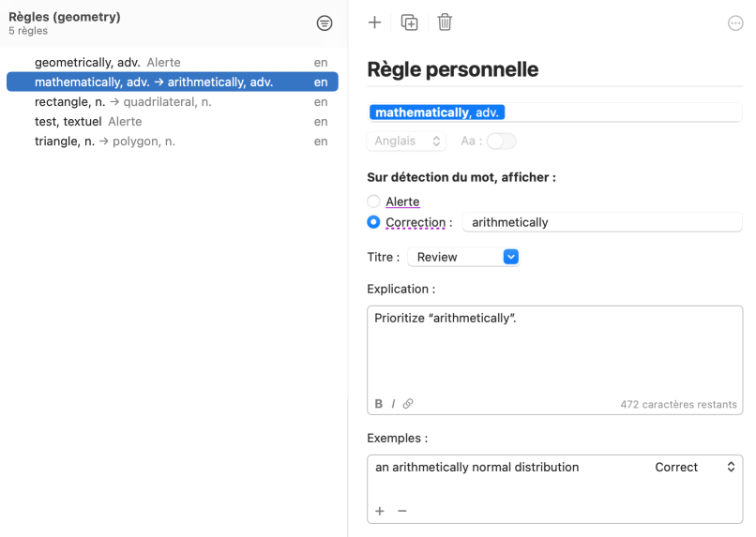Screen dimensions: 756x537
Task: Open the more options ellipsis menu
Action: click(x=735, y=23)
